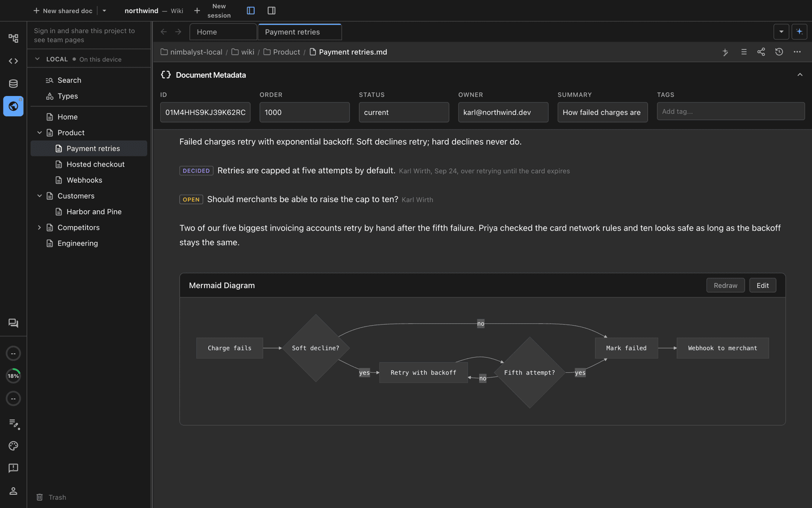Click the share icon in the document toolbar

pyautogui.click(x=761, y=52)
